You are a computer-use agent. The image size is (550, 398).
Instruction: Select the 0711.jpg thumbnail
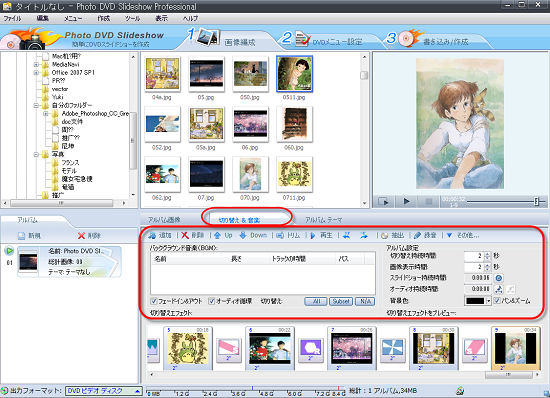(x=294, y=174)
